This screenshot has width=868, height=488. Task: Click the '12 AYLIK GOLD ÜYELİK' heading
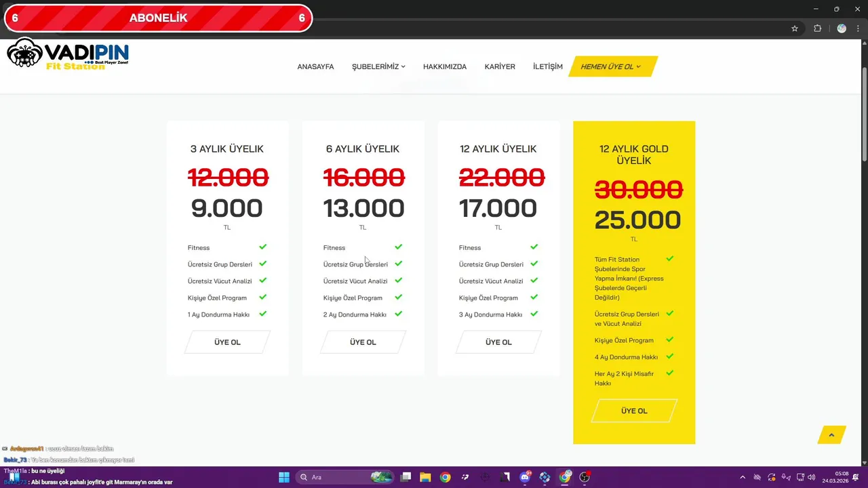click(x=634, y=155)
